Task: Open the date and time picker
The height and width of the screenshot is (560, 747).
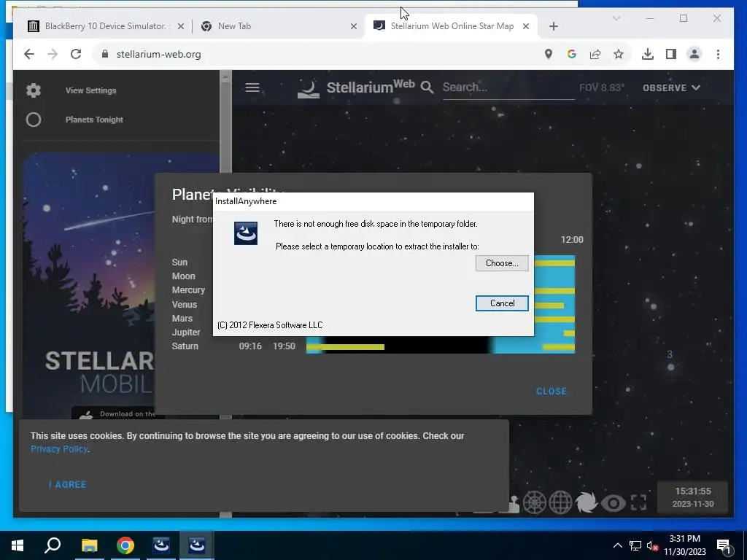Action: pyautogui.click(x=693, y=497)
